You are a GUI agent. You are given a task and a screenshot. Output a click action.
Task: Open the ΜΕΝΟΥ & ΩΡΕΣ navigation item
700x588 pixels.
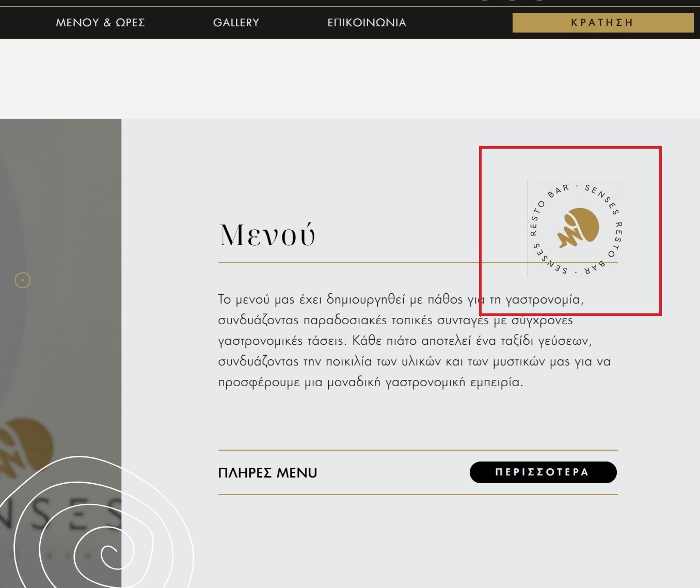(100, 23)
